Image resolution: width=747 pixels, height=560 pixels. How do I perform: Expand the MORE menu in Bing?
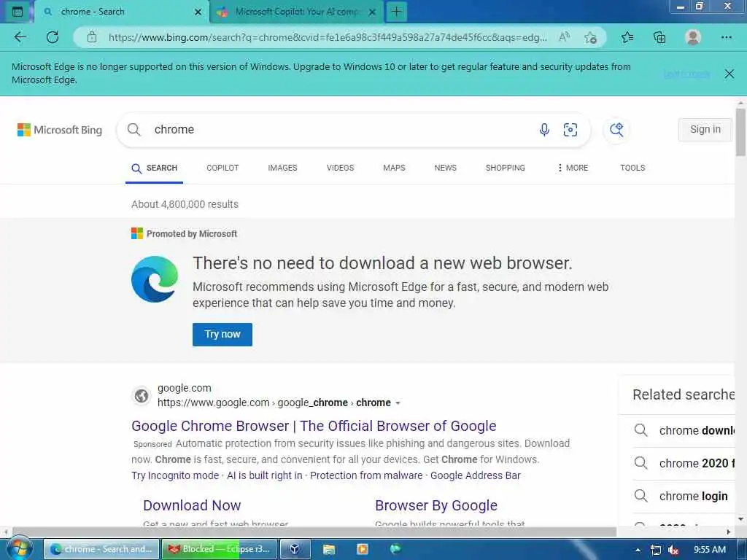pyautogui.click(x=573, y=168)
